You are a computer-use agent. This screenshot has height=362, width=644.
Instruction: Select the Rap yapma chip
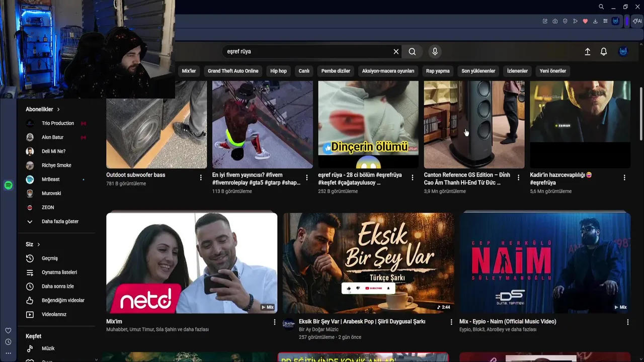tap(438, 71)
